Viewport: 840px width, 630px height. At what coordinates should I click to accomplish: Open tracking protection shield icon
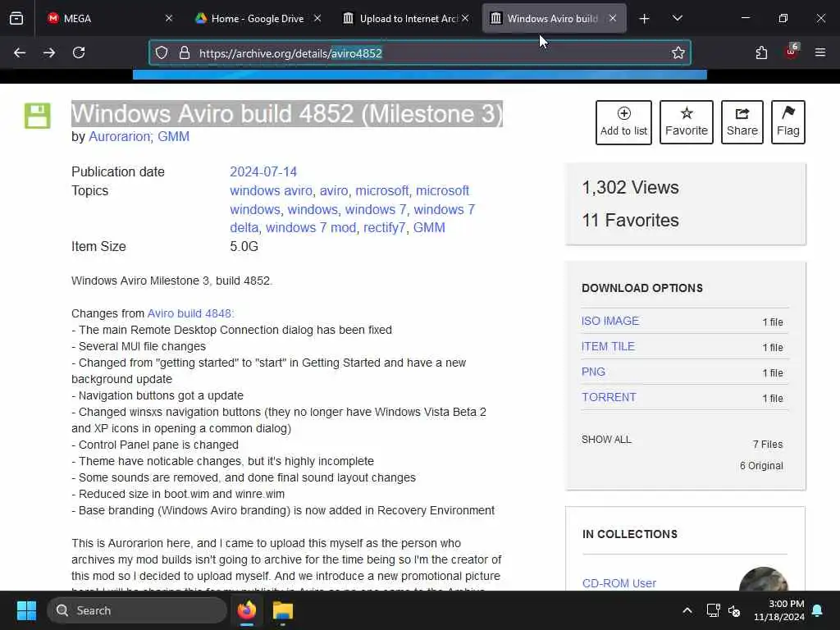(162, 52)
